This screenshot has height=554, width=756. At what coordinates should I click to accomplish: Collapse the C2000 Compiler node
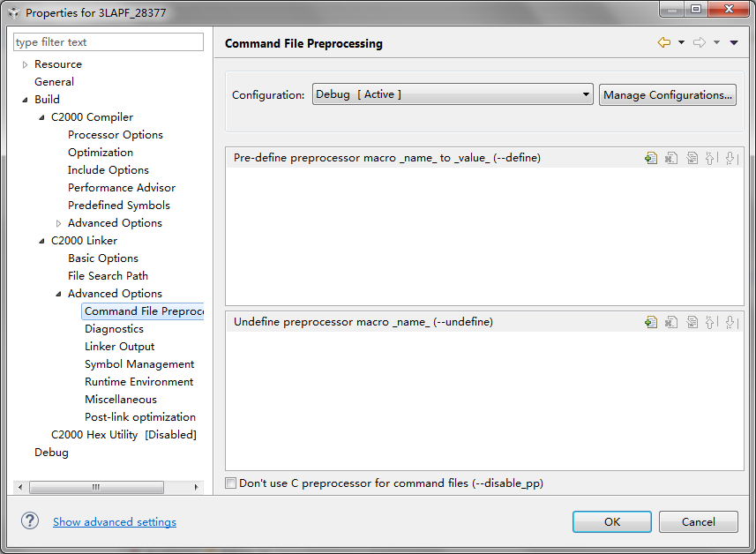click(41, 117)
